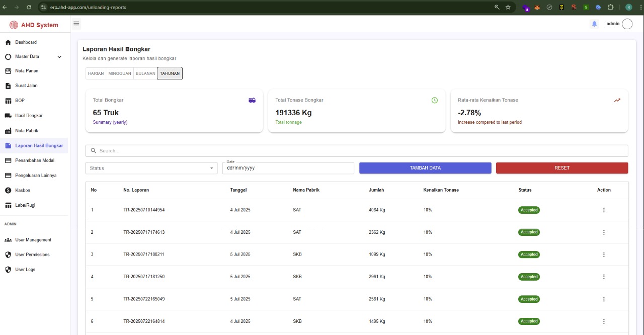This screenshot has height=335, width=644.
Task: Select the HARIAN period toggle
Action: coord(96,73)
